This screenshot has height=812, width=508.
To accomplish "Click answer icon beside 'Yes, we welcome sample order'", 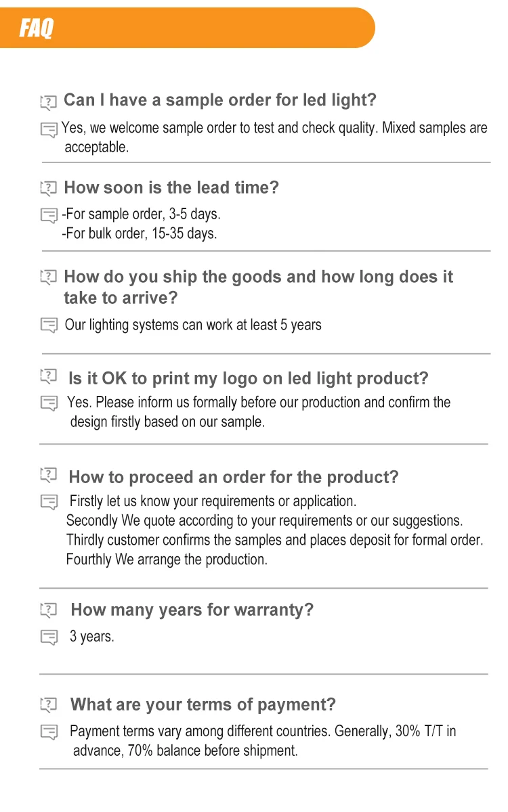I will 49,129.
